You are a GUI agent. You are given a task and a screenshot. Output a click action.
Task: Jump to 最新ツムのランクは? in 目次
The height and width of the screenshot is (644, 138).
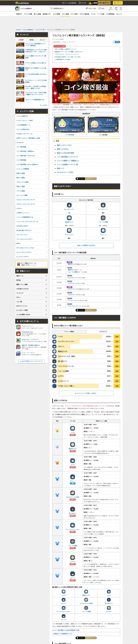(x=64, y=145)
